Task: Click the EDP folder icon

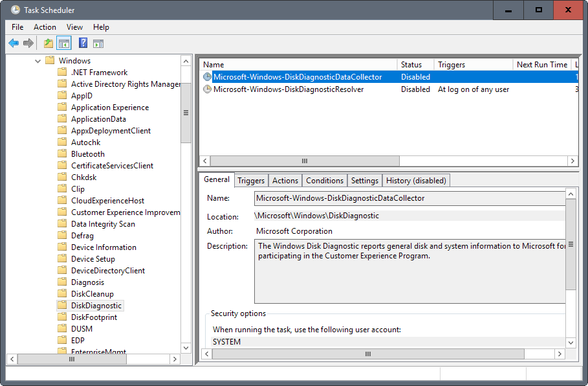Action: click(62, 340)
